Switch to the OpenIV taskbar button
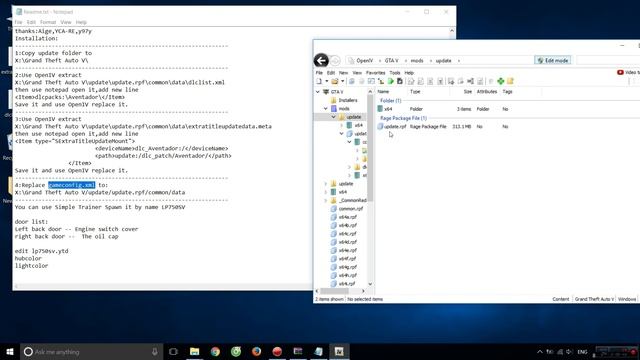The image size is (640, 360). [339, 351]
